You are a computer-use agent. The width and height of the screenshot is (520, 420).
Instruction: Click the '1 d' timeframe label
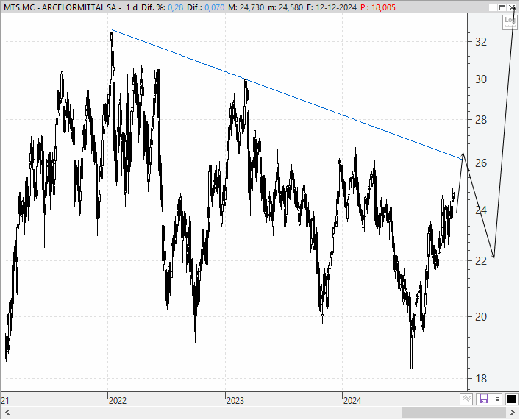tap(132, 7)
